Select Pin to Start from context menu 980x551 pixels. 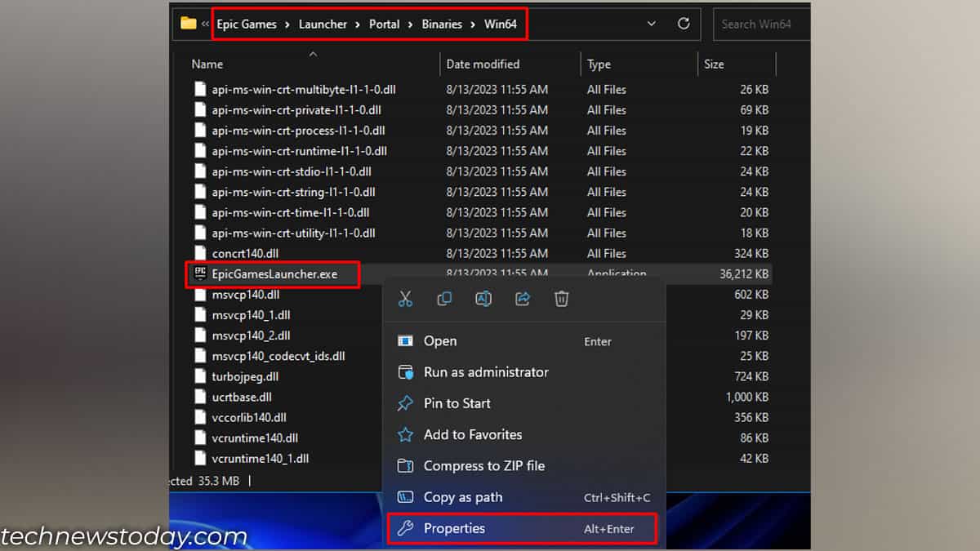456,403
